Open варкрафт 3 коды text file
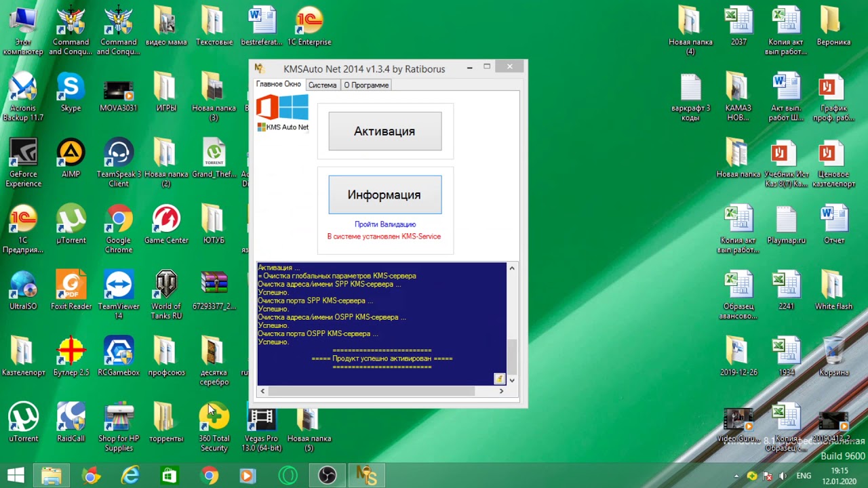This screenshot has width=868, height=488. [690, 98]
